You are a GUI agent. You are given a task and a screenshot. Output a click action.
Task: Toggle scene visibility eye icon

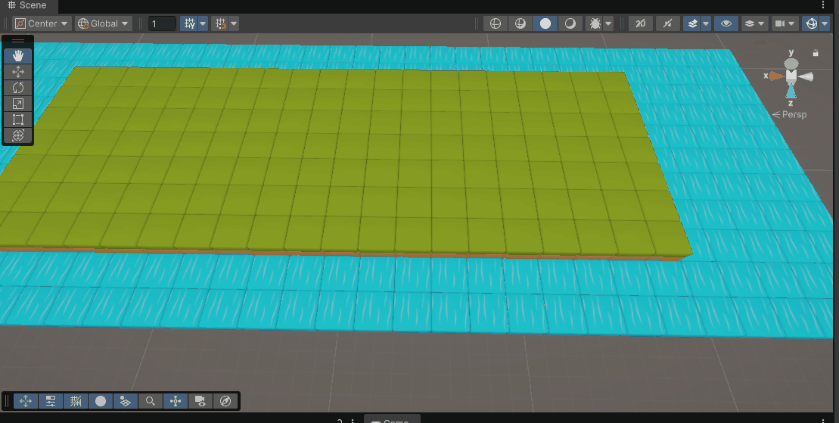click(x=727, y=23)
